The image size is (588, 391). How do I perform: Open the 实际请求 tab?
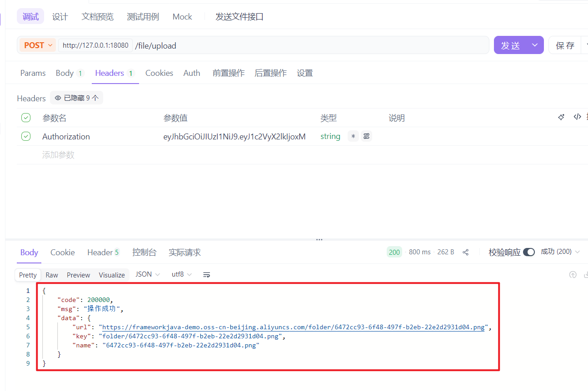coord(184,252)
